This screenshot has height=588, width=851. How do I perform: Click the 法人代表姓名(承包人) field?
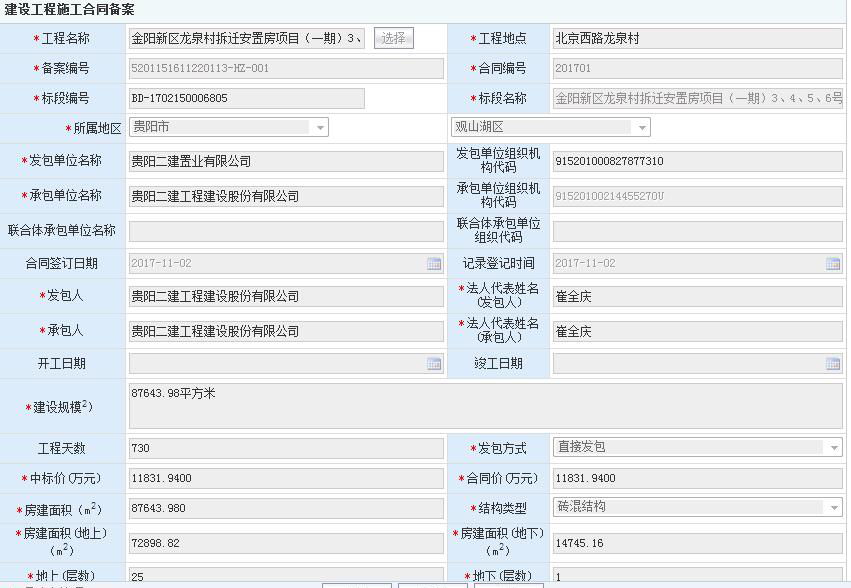697,331
